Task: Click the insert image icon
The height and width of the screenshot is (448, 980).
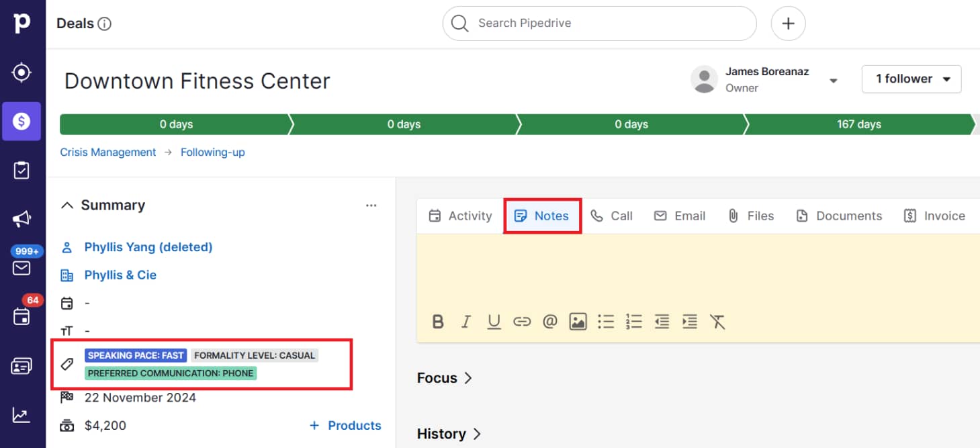Action: [x=578, y=322]
